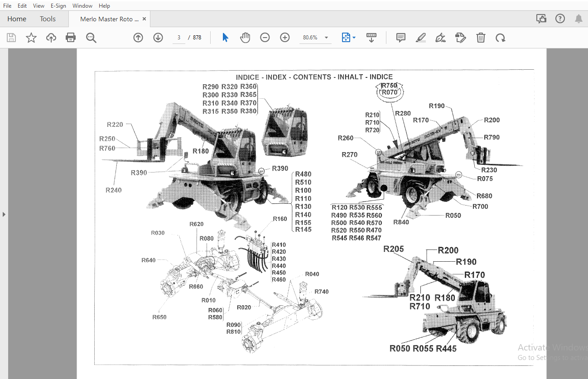Click the R240 fork label
Screen dimensions: 588x379
[x=114, y=190]
